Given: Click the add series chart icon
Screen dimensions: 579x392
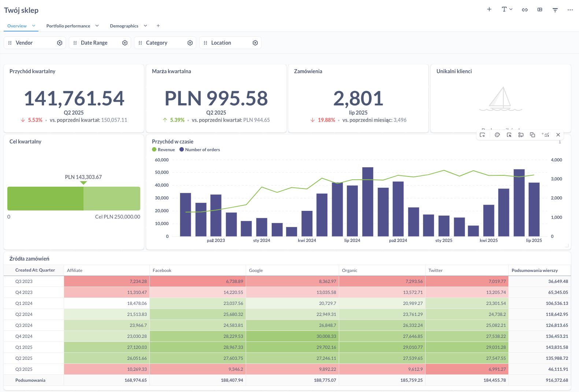Looking at the screenshot, I should (x=545, y=135).
